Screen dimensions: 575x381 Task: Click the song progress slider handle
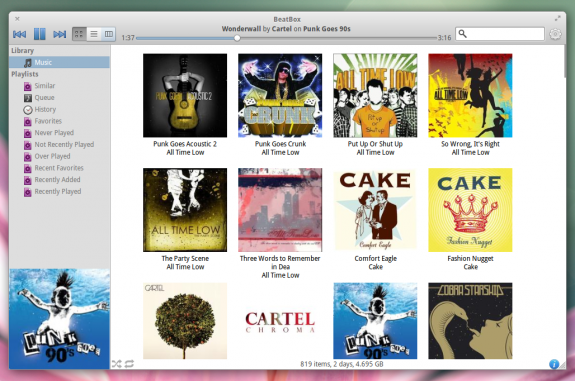pos(237,38)
